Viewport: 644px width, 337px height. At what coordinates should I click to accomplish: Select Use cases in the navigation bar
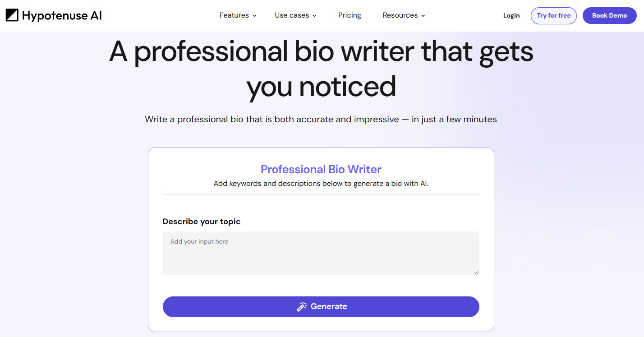[x=292, y=15]
